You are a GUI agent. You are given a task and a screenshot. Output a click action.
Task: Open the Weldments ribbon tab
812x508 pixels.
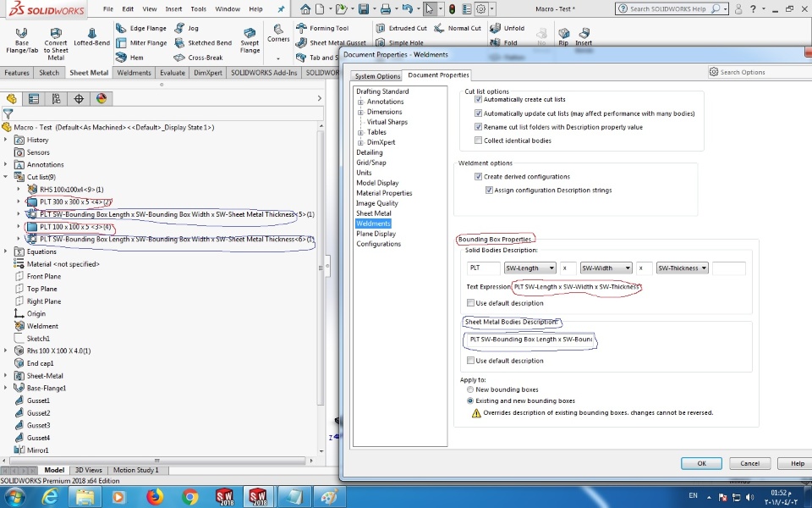pos(134,73)
